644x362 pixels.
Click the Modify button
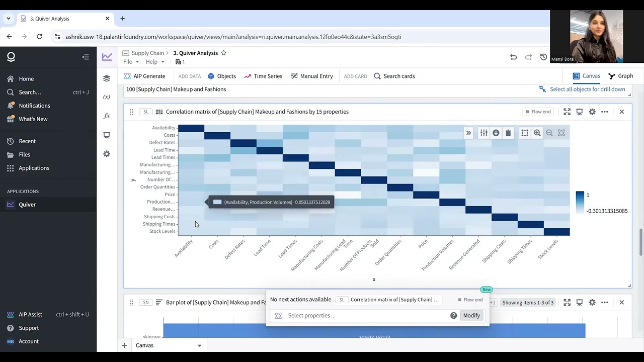471,316
